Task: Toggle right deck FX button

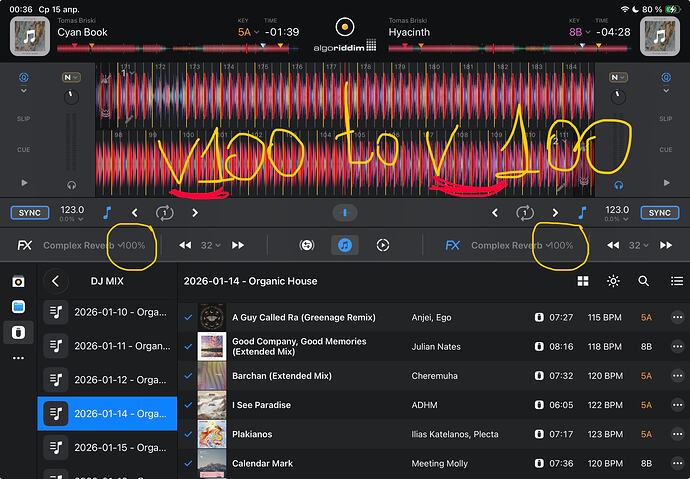Action: (453, 245)
